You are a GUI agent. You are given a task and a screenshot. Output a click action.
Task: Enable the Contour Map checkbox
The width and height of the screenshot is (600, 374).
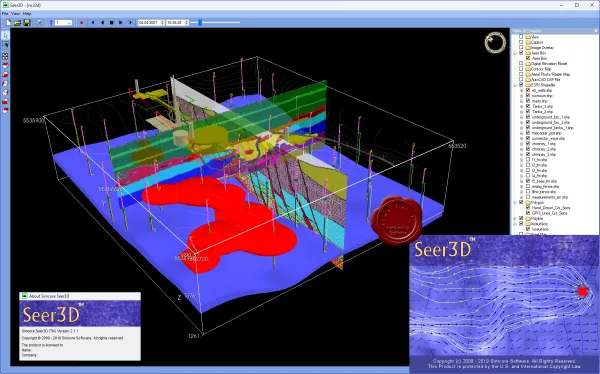[x=521, y=69]
